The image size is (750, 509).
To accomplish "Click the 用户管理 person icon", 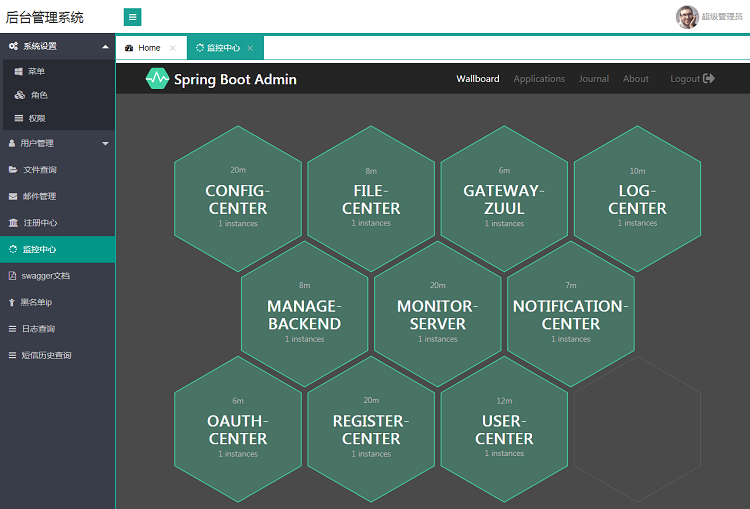I will click(12, 143).
